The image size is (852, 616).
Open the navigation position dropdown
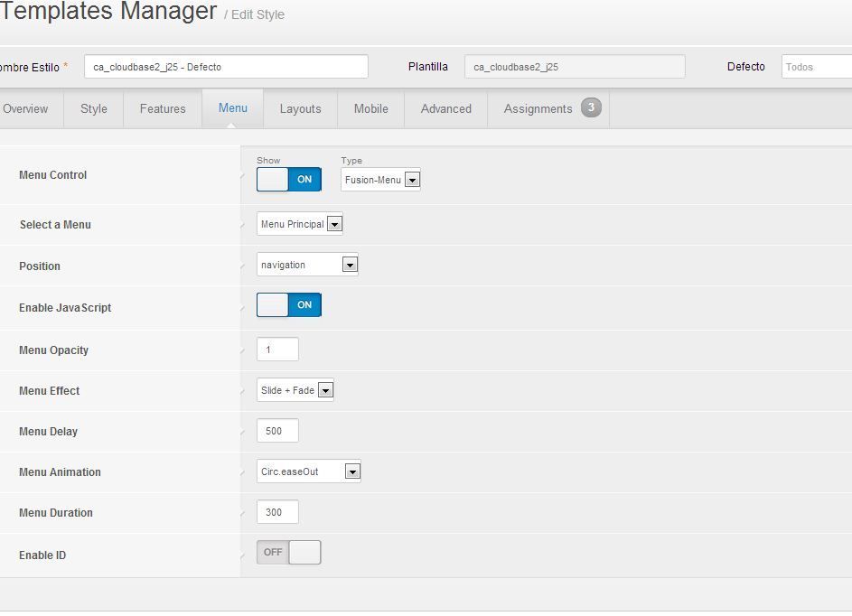point(307,265)
